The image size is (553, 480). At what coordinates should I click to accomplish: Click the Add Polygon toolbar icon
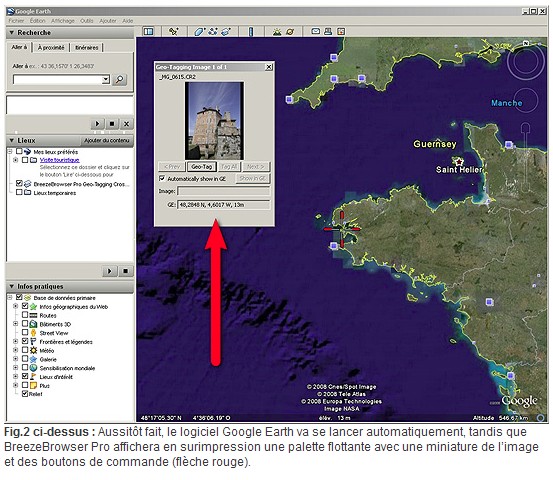coord(199,31)
